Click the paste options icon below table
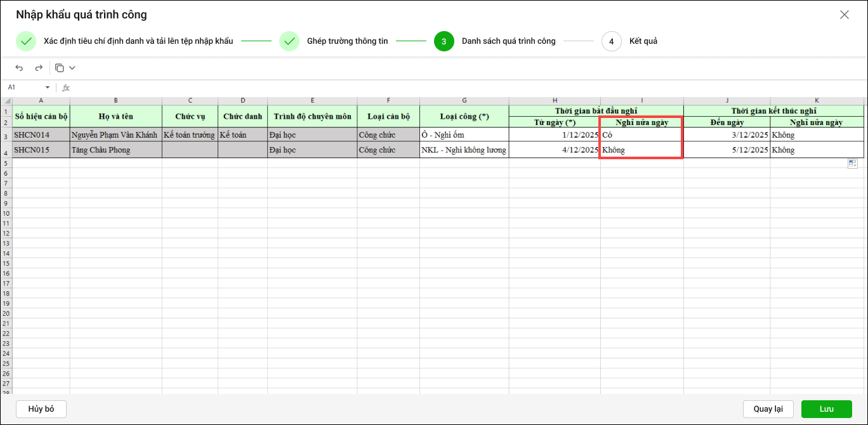 click(852, 164)
